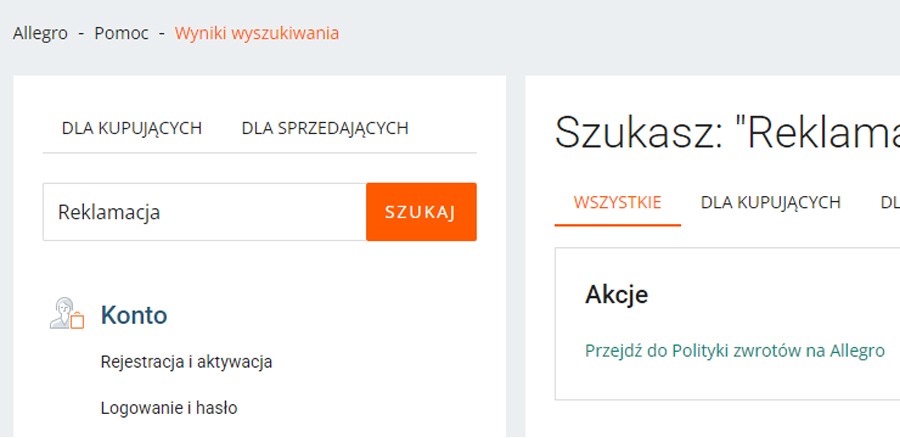The width and height of the screenshot is (900, 438).
Task: Switch to the DLA SPRZEDAJĄCYCH sidebar tab
Action: 325,128
